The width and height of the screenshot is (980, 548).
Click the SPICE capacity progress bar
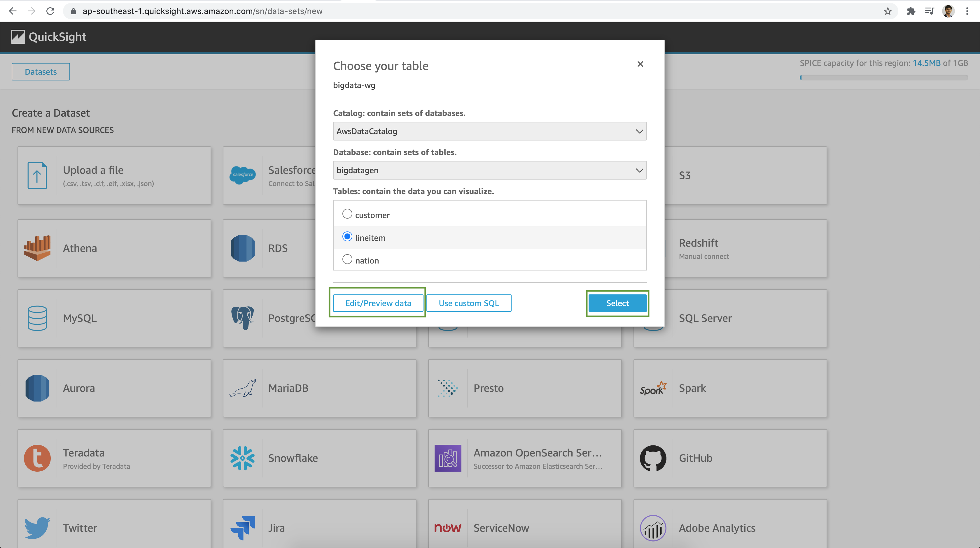[884, 78]
